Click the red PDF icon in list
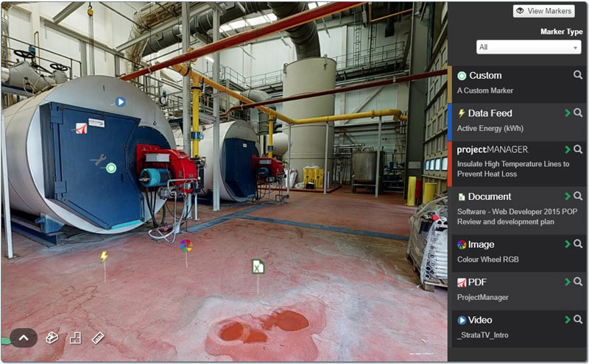 (x=462, y=282)
